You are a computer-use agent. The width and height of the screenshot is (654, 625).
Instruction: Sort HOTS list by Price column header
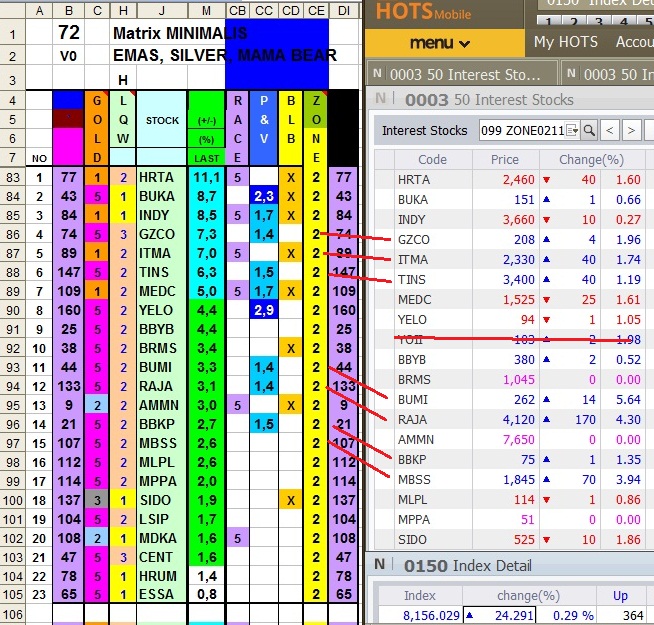pos(505,159)
